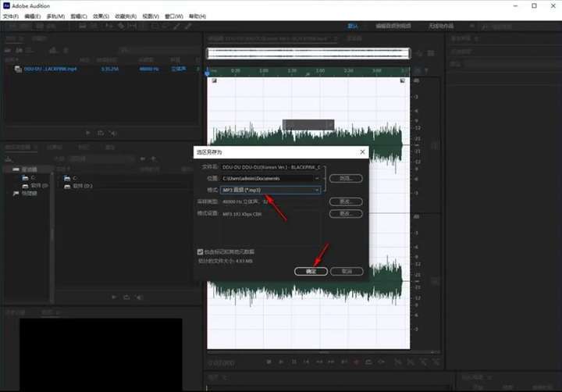Viewport: 562px width, 392px height.
Task: Change the MP3 format settings button
Action: [346, 214]
